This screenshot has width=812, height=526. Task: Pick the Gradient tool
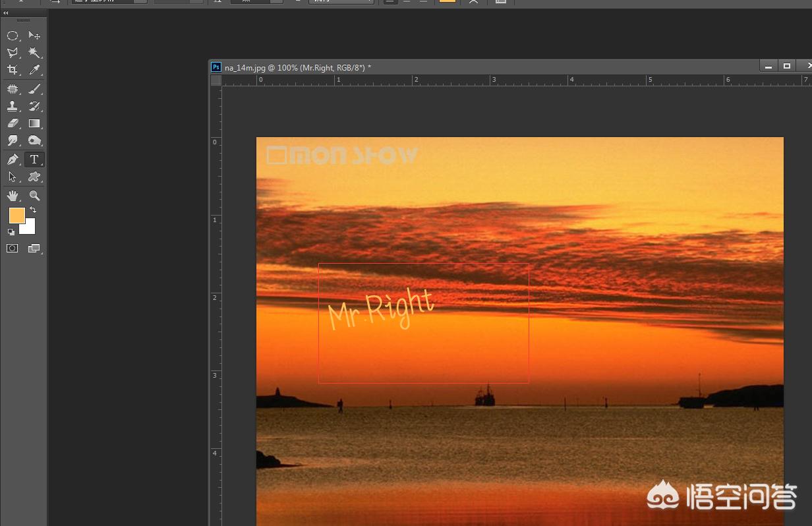pyautogui.click(x=34, y=123)
